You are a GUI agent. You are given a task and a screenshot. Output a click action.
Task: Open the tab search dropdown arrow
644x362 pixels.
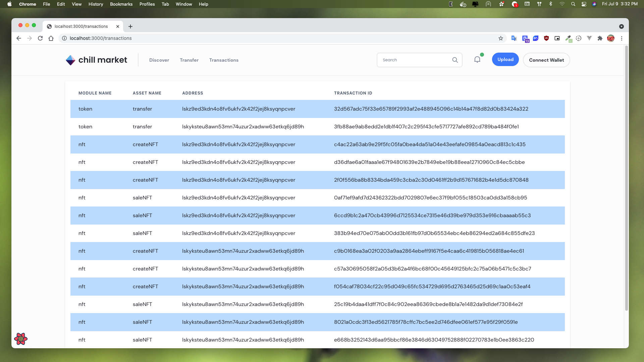(x=621, y=26)
